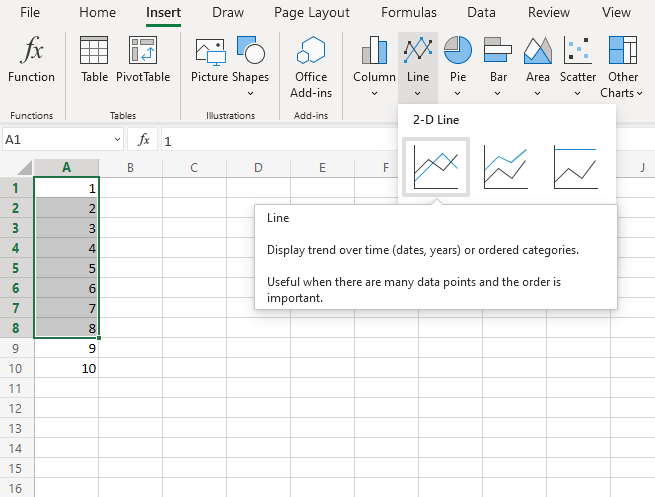Choose the second 2-D line chart type
This screenshot has height=497, width=655.
click(505, 167)
